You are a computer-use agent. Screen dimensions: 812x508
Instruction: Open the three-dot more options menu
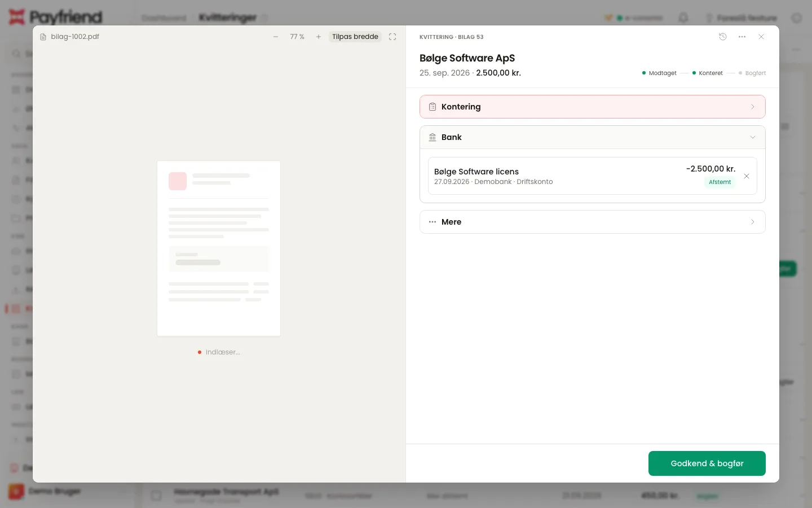pyautogui.click(x=742, y=37)
